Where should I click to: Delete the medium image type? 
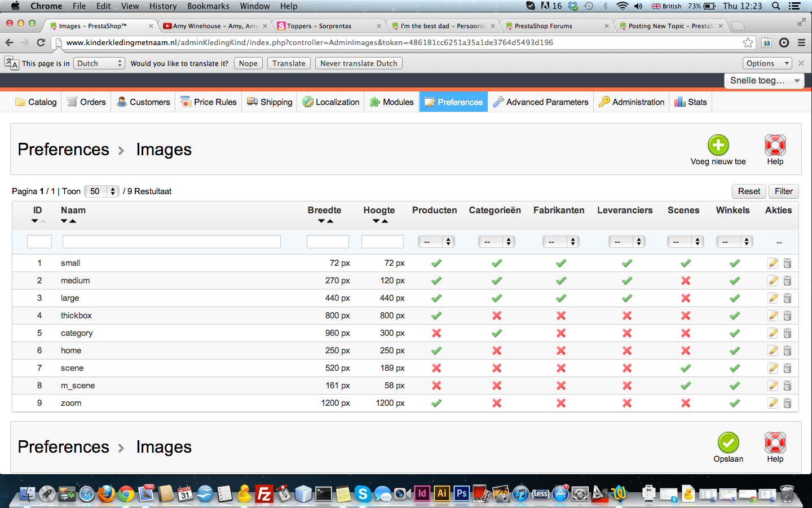pos(788,281)
